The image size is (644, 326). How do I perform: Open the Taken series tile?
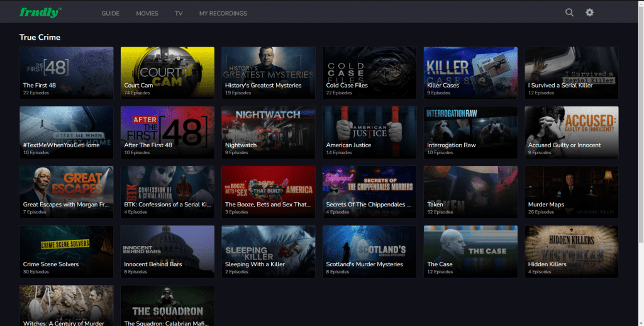[470, 192]
